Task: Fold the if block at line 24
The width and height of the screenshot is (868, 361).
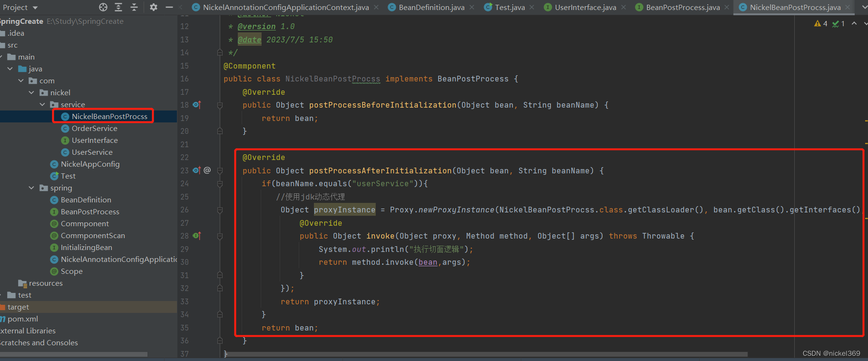Action: click(x=220, y=184)
